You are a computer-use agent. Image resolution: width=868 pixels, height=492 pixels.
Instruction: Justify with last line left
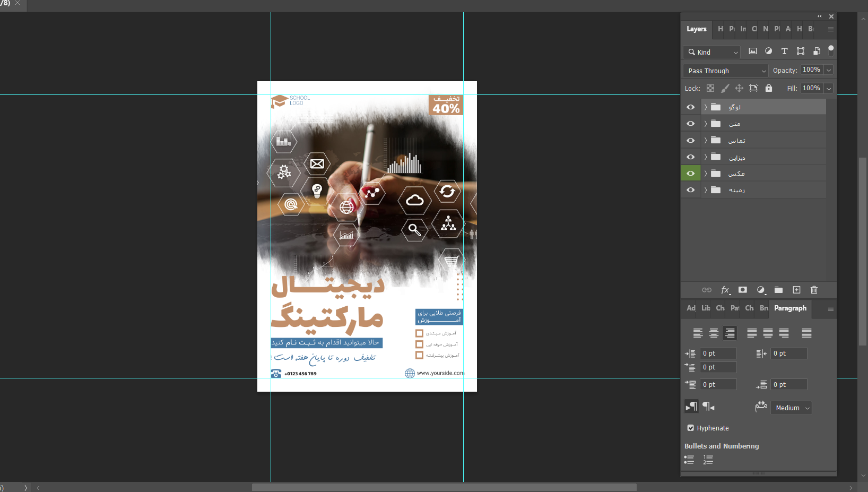pos(752,333)
